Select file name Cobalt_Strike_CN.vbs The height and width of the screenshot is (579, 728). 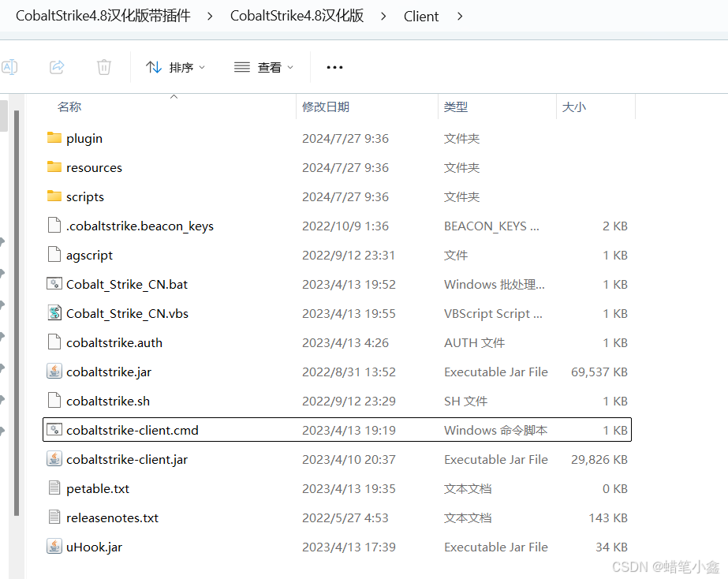(127, 313)
